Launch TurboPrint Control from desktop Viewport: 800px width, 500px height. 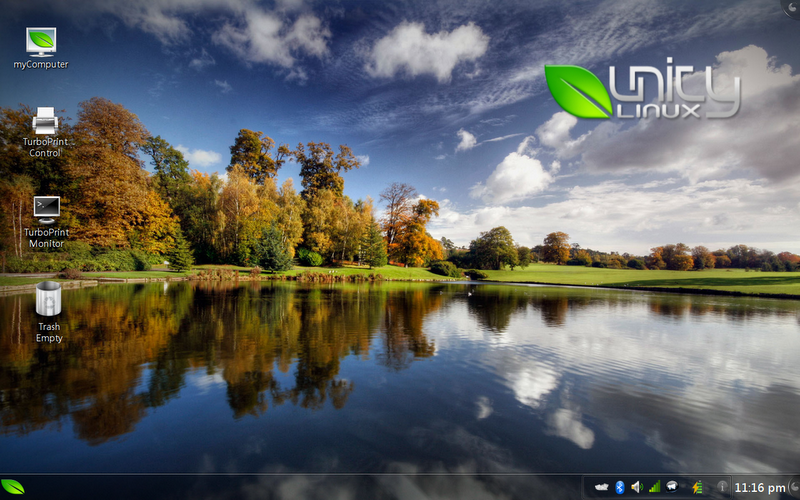click(x=45, y=122)
